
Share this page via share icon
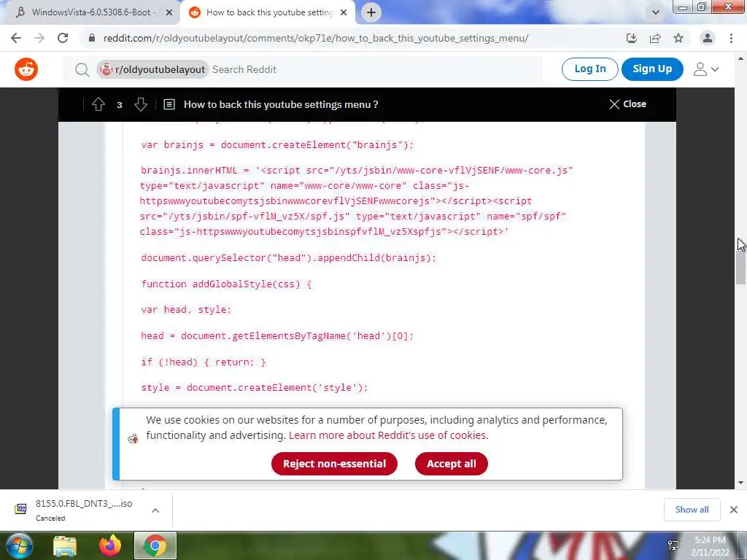pos(655,38)
